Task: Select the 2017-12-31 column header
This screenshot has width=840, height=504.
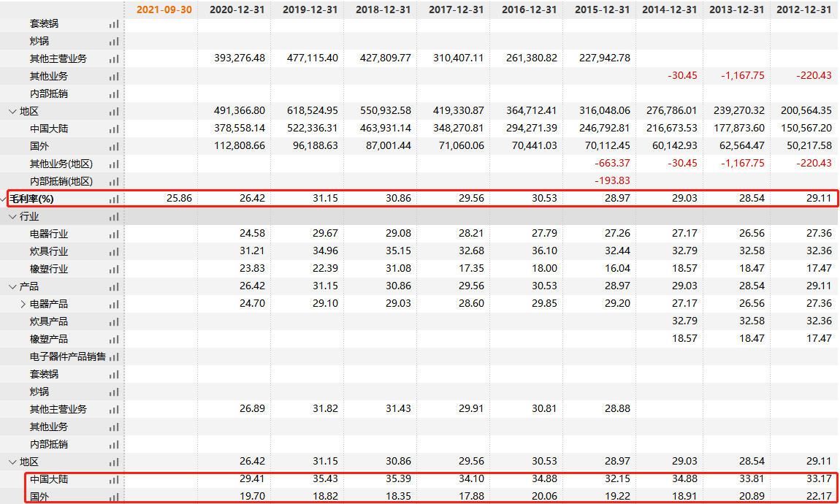Action: point(456,9)
